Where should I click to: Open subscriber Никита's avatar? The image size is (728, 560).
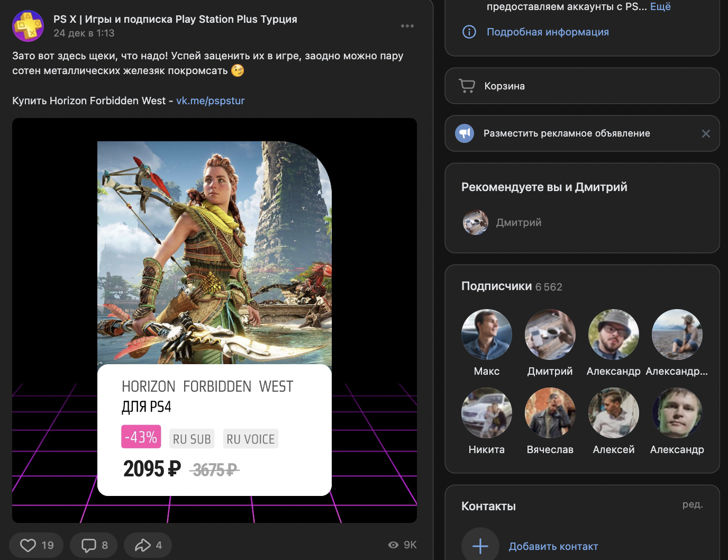[x=487, y=413]
